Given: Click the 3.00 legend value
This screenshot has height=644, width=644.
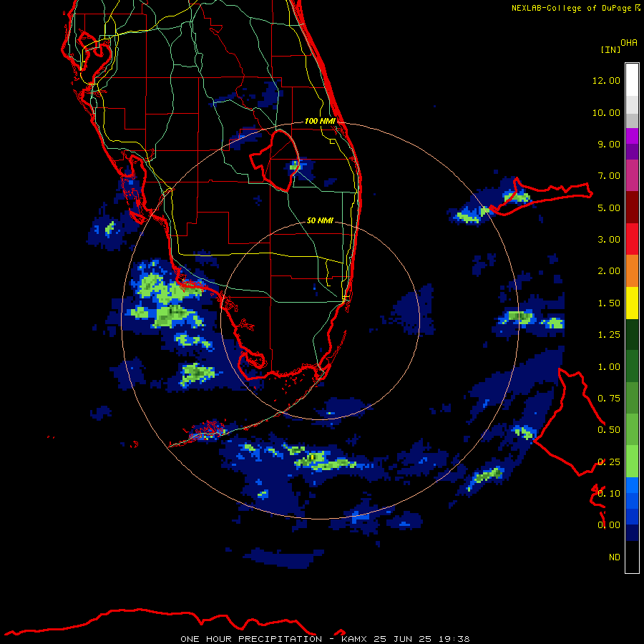Looking at the screenshot, I should (609, 240).
